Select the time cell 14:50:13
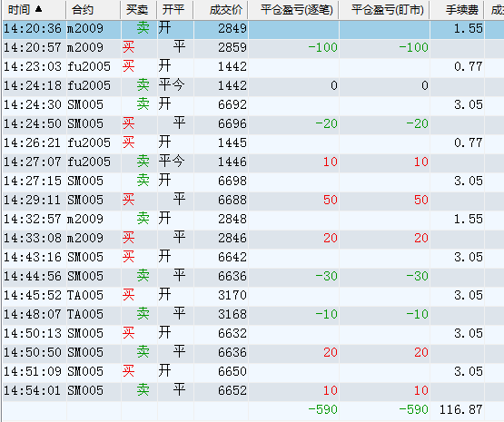Viewport: 504px width, 422px height. point(32,333)
